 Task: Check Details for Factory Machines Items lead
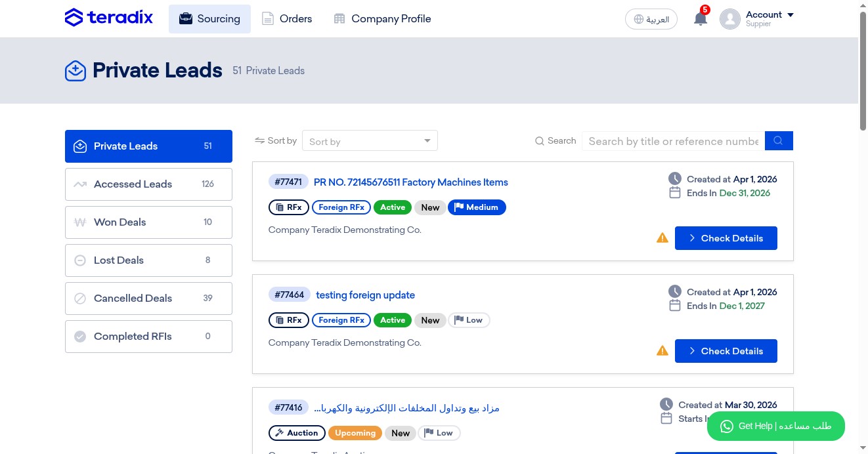726,238
